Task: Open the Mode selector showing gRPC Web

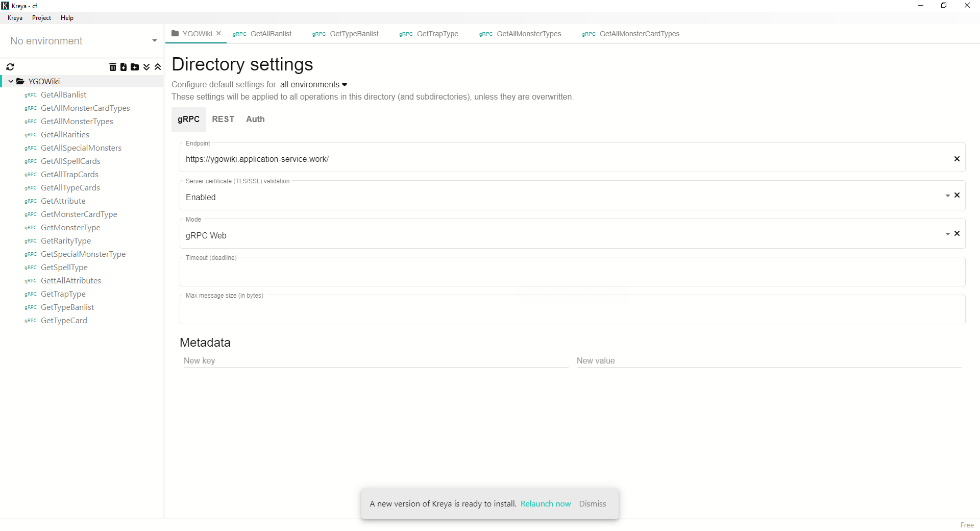Action: pyautogui.click(x=947, y=233)
